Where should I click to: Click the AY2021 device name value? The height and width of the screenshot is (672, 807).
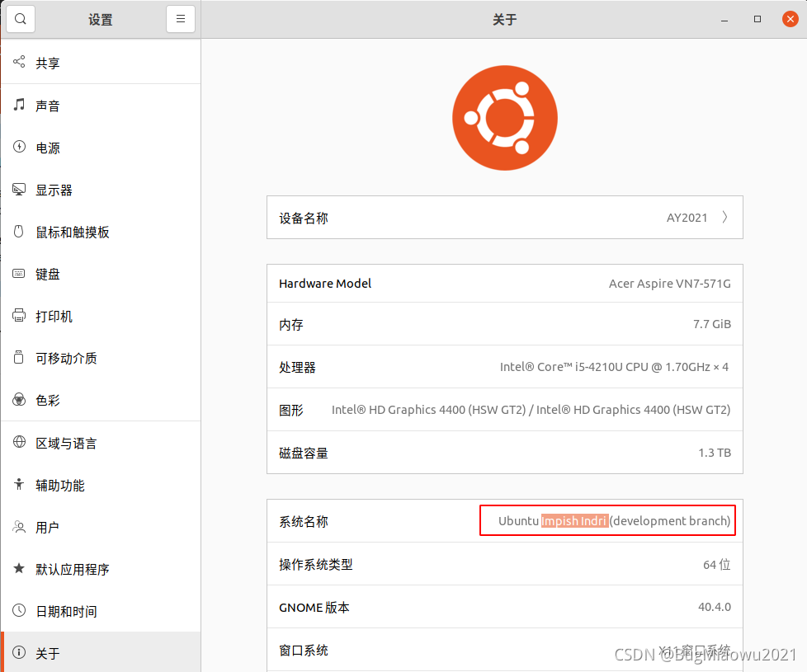687,218
